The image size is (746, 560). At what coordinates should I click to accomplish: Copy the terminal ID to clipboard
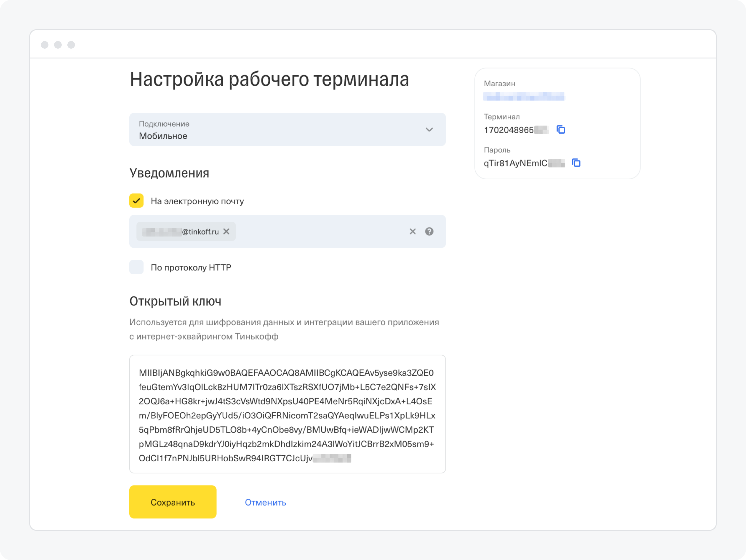(560, 130)
